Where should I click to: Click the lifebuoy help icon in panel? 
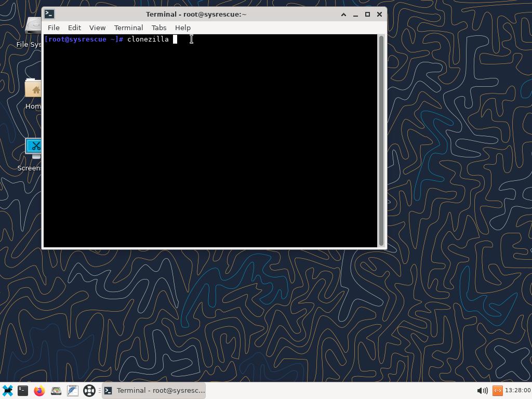(89, 391)
